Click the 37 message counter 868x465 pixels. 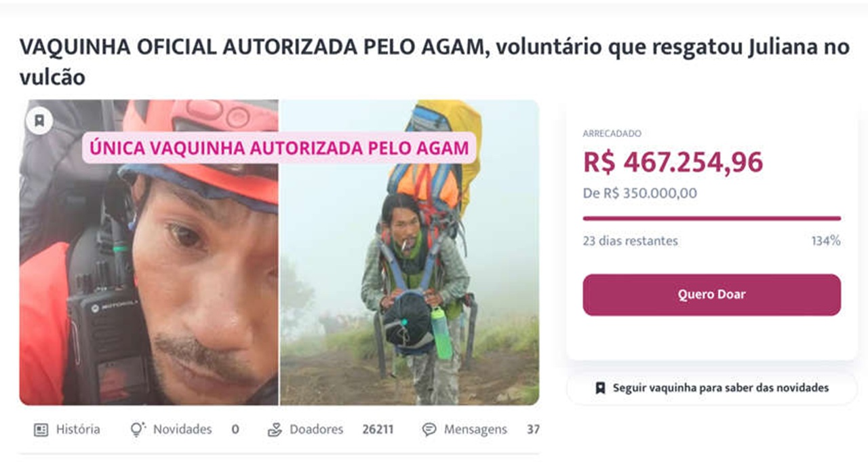pos(534,429)
